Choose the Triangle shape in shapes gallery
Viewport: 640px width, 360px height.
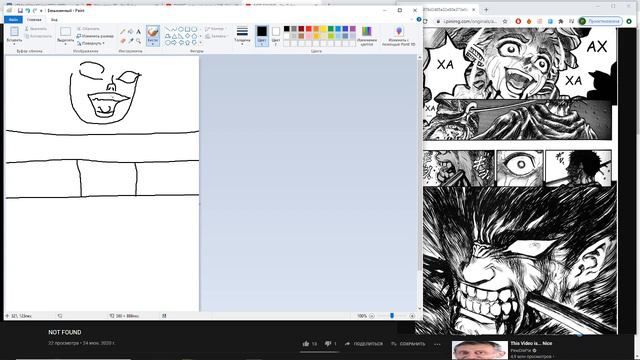(x=174, y=36)
